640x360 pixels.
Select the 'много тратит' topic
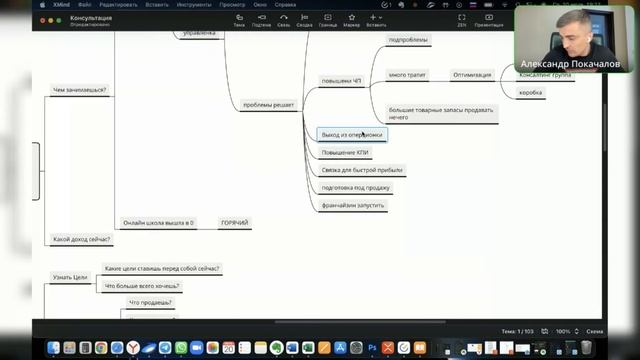coord(407,75)
